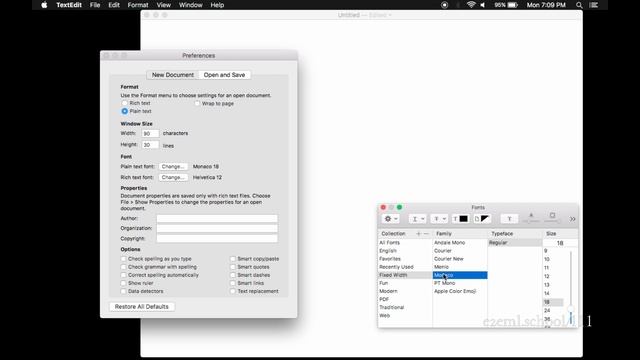Screen dimensions: 640x360
Task: Open the Apple menu
Action: [x=44, y=5]
